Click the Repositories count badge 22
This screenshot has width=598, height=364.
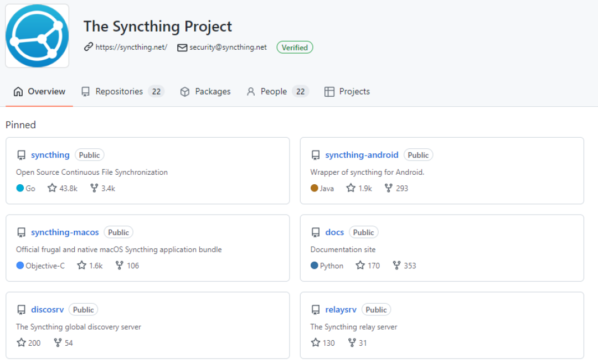coord(156,91)
